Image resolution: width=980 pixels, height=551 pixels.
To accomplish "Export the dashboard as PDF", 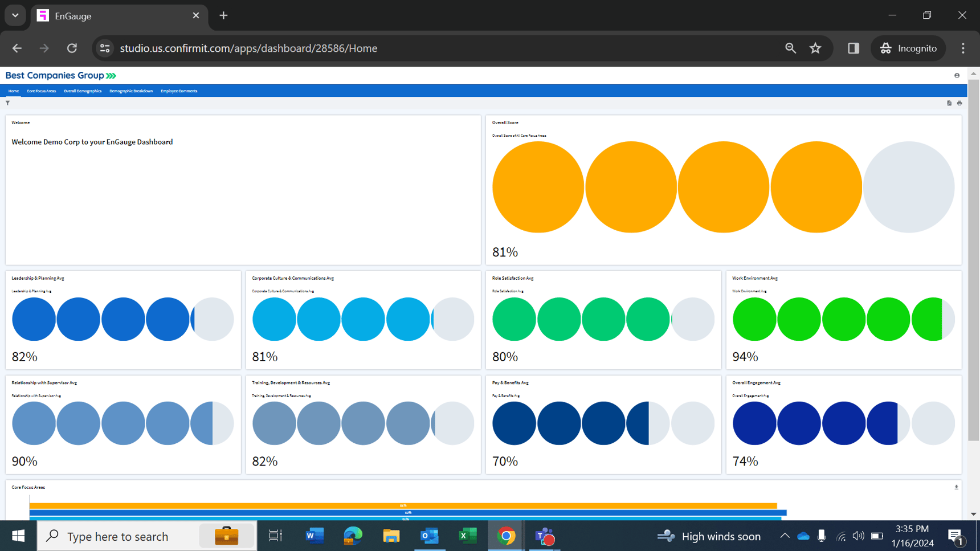I will click(x=949, y=103).
